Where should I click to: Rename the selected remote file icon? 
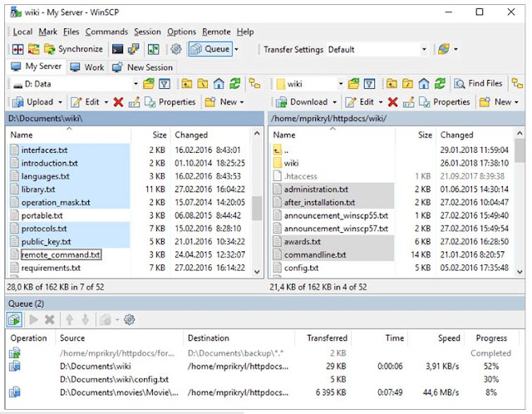(408, 101)
